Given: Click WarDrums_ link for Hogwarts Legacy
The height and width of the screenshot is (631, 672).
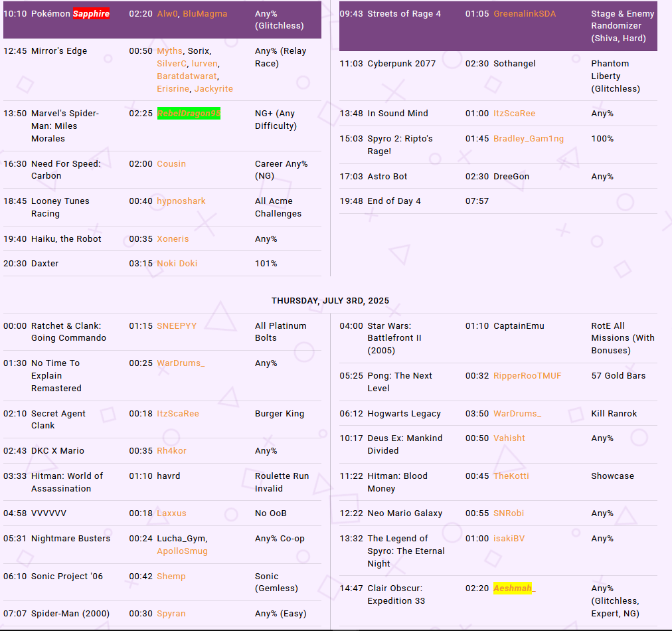Looking at the screenshot, I should pyautogui.click(x=517, y=414).
